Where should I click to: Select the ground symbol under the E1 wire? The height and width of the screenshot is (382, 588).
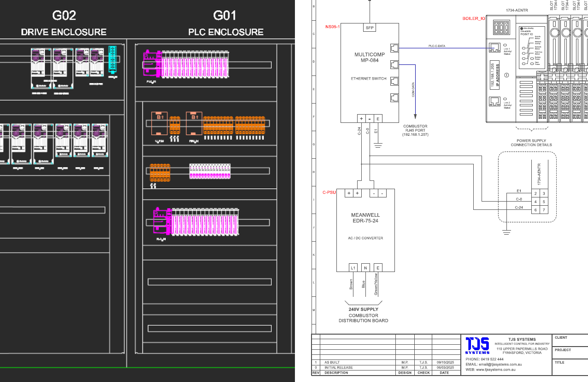pyautogui.click(x=378, y=146)
